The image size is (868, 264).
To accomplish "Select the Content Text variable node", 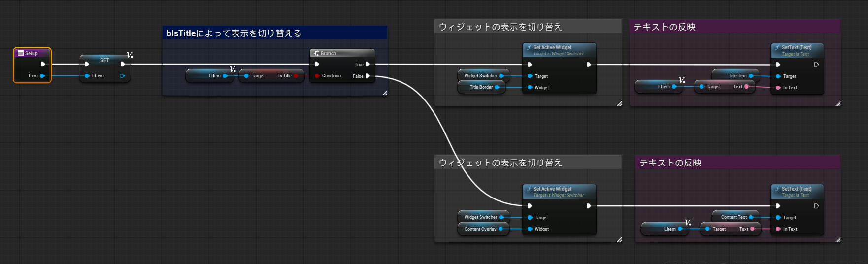I will tap(733, 217).
